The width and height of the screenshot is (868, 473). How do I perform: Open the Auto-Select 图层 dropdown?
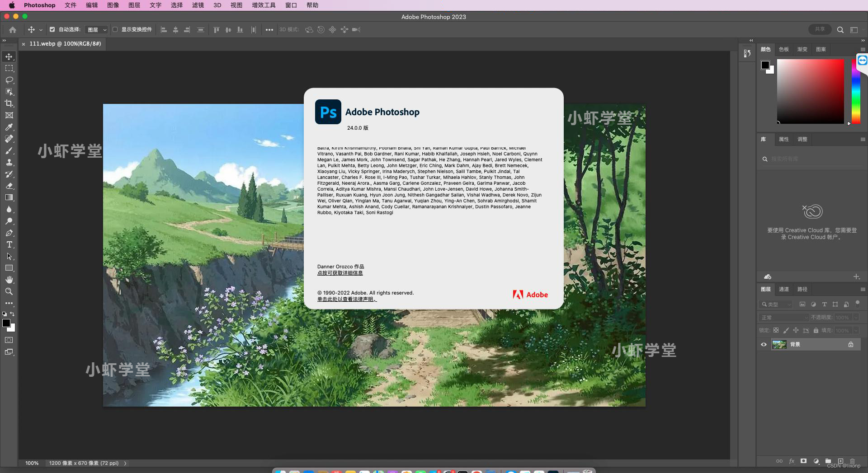tap(97, 30)
